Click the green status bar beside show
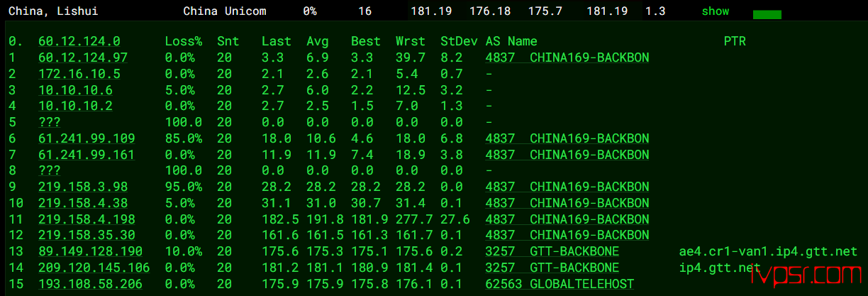The height and width of the screenshot is (296, 868). (x=767, y=15)
